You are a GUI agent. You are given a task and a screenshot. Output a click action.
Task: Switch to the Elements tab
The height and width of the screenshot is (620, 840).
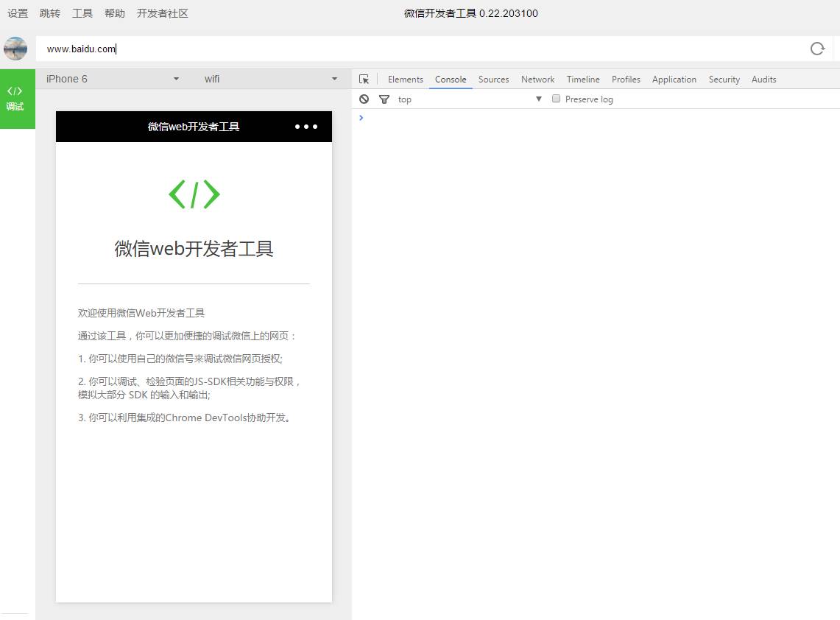pyautogui.click(x=406, y=80)
